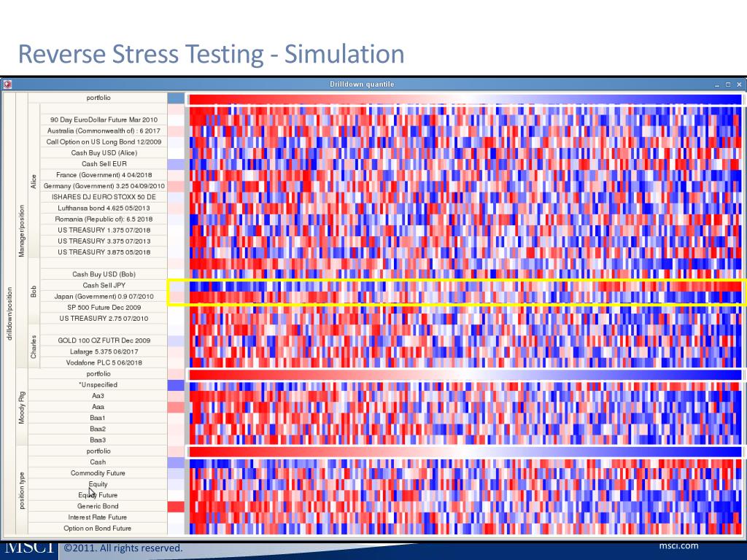The width and height of the screenshot is (747, 560).
Task: Select the Cash Buy USD (Bob) label
Action: (104, 274)
